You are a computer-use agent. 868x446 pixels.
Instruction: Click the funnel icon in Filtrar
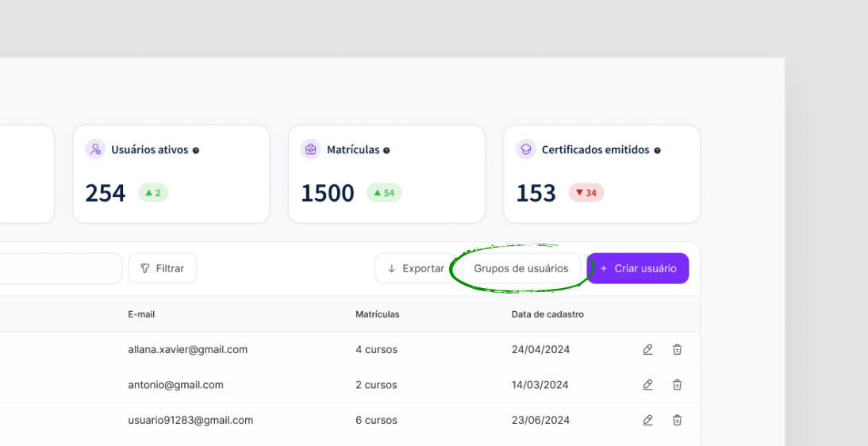click(145, 269)
